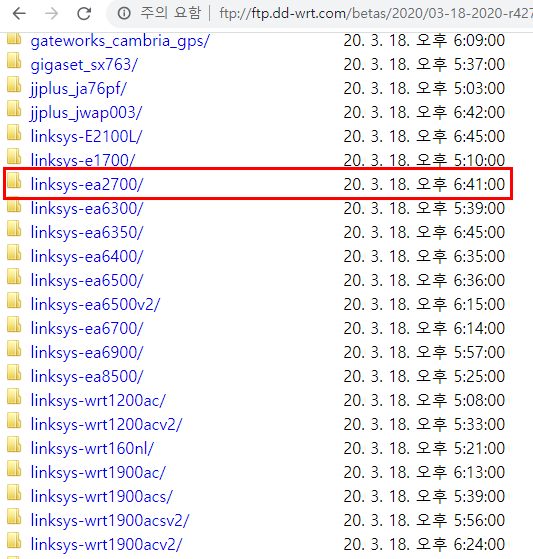Click the ftp.dd-wrt.com address bar URL
Viewport: 533px width, 559px height.
coord(376,14)
